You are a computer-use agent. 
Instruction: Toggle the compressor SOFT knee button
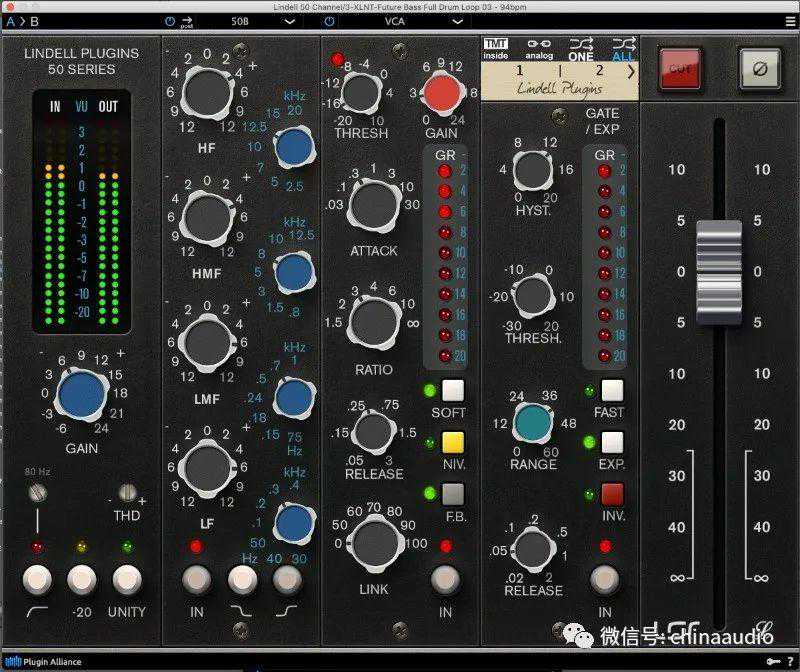[x=454, y=390]
